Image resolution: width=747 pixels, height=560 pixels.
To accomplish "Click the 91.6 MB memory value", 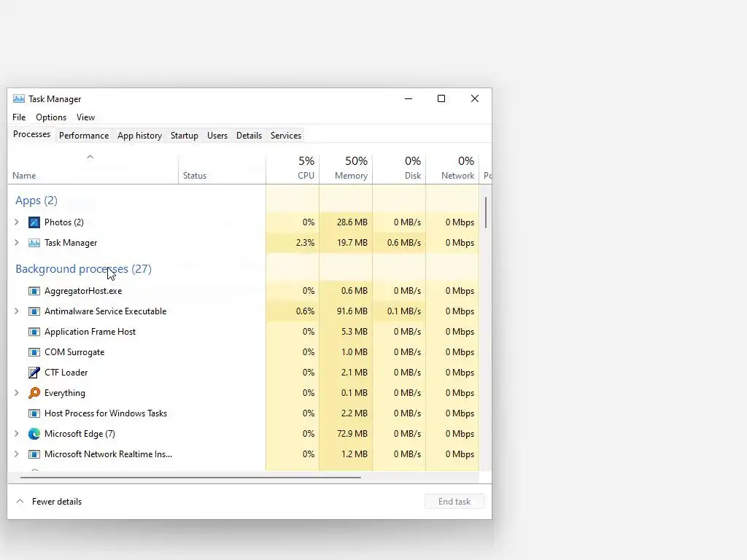I will (352, 311).
